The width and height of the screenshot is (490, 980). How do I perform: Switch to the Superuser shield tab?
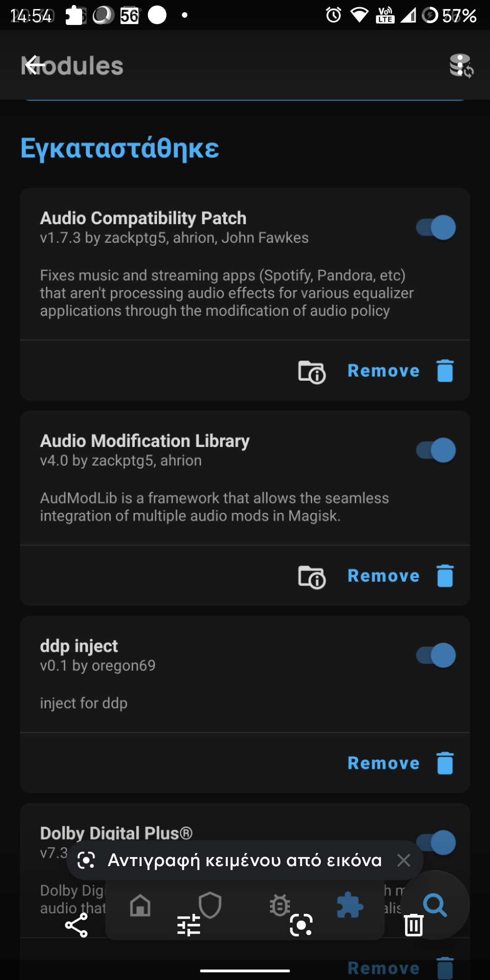210,905
